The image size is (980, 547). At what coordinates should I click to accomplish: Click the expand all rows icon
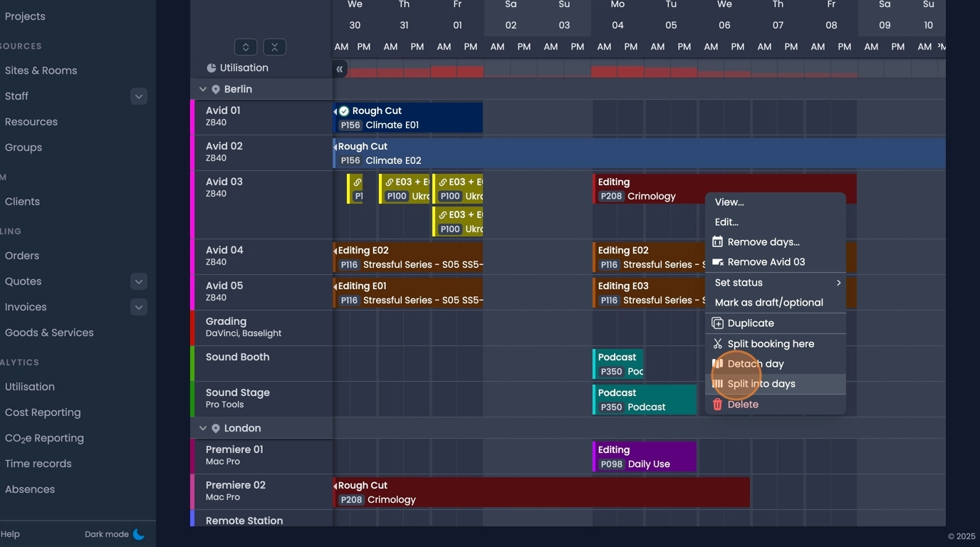pos(246,47)
